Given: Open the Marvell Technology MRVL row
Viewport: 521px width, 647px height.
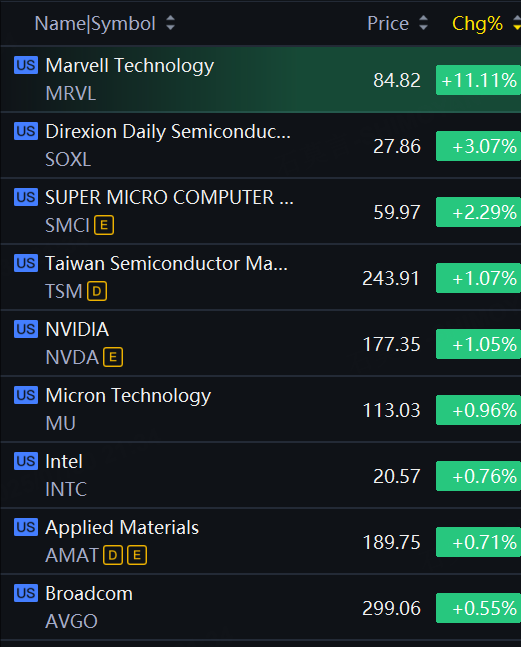Looking at the screenshot, I should [261, 79].
